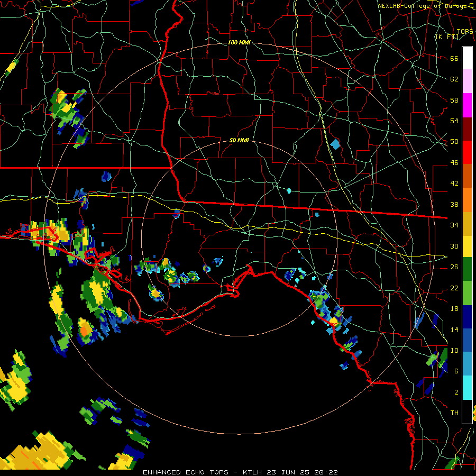Click the 42 scale label
The width and height of the screenshot is (476, 476).
[454, 184]
